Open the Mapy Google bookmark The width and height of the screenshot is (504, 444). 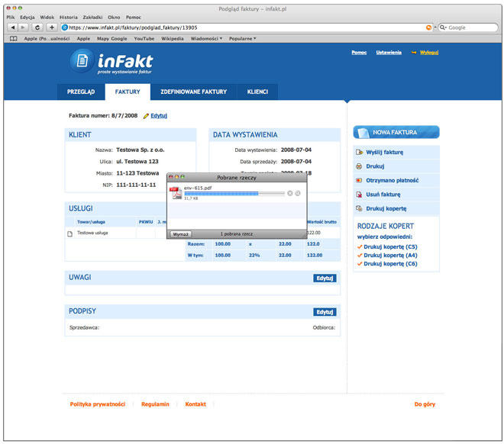pos(111,38)
